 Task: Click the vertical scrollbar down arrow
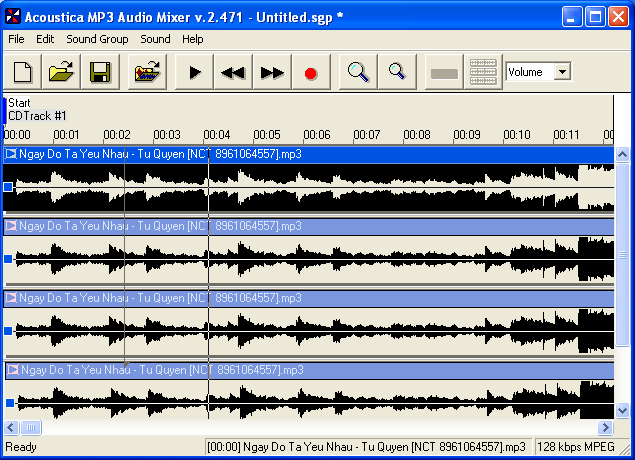(622, 411)
